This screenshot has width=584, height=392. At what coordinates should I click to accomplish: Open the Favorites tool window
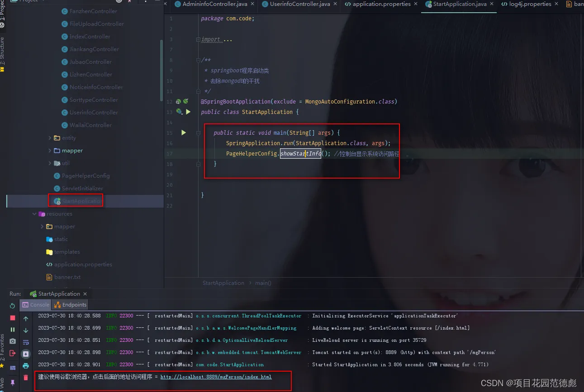[x=2, y=350]
